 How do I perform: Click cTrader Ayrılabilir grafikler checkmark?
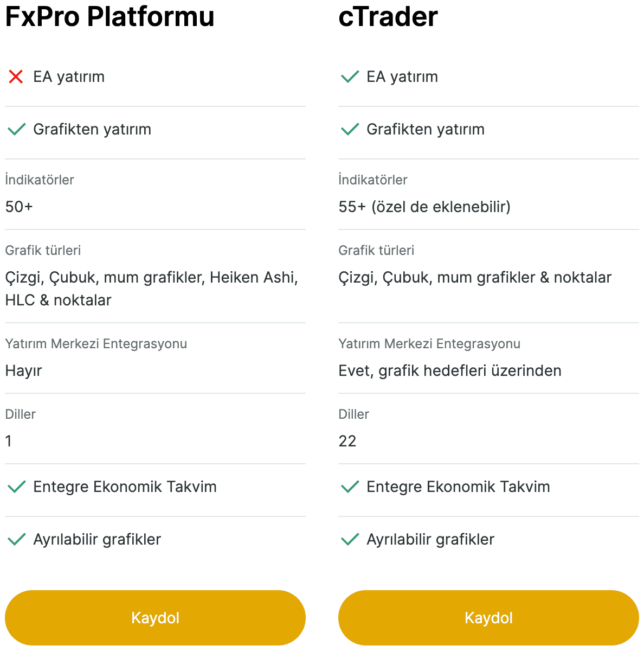point(350,539)
